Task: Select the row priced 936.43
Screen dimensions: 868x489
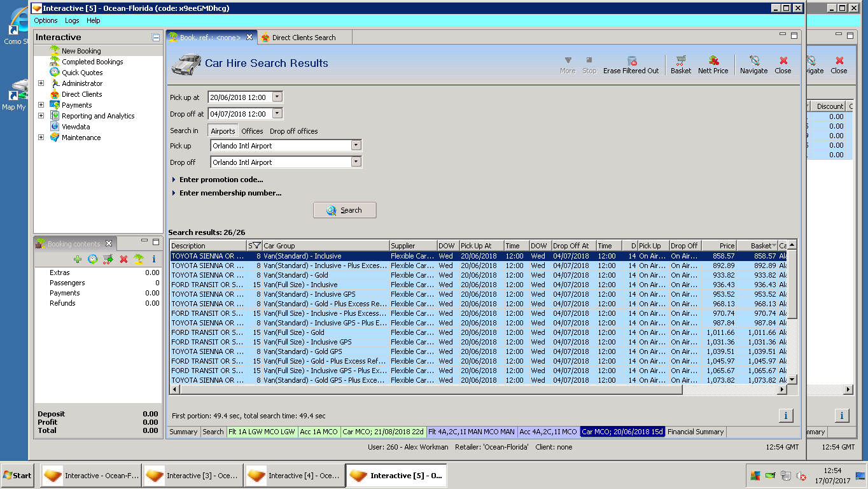Action: point(479,285)
